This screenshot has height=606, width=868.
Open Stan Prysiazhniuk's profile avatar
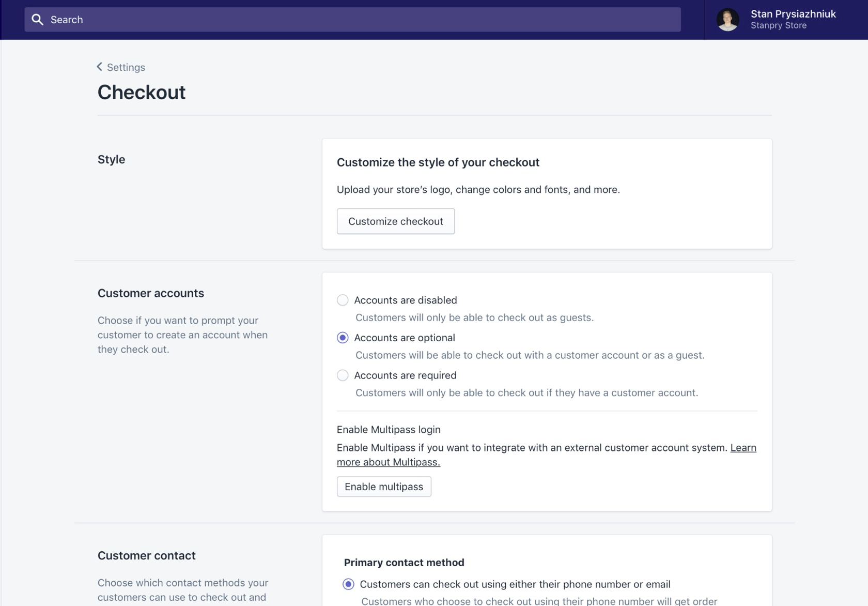tap(727, 20)
